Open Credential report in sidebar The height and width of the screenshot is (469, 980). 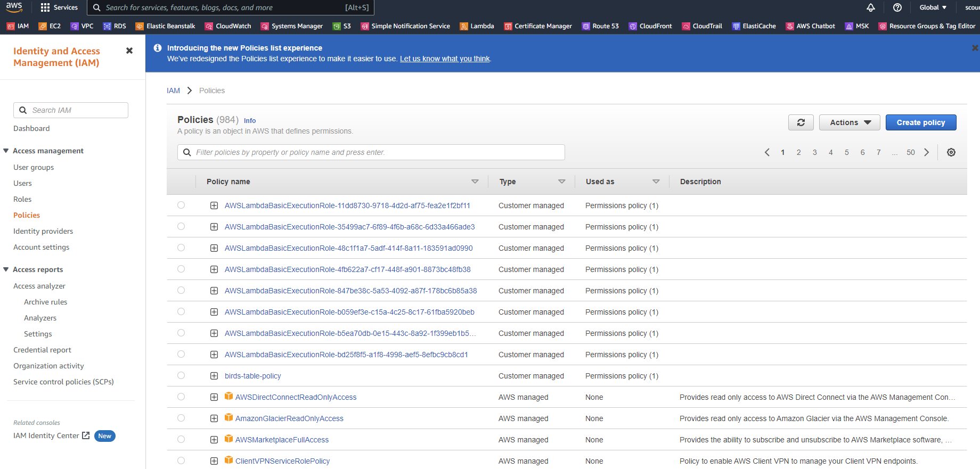coord(42,350)
